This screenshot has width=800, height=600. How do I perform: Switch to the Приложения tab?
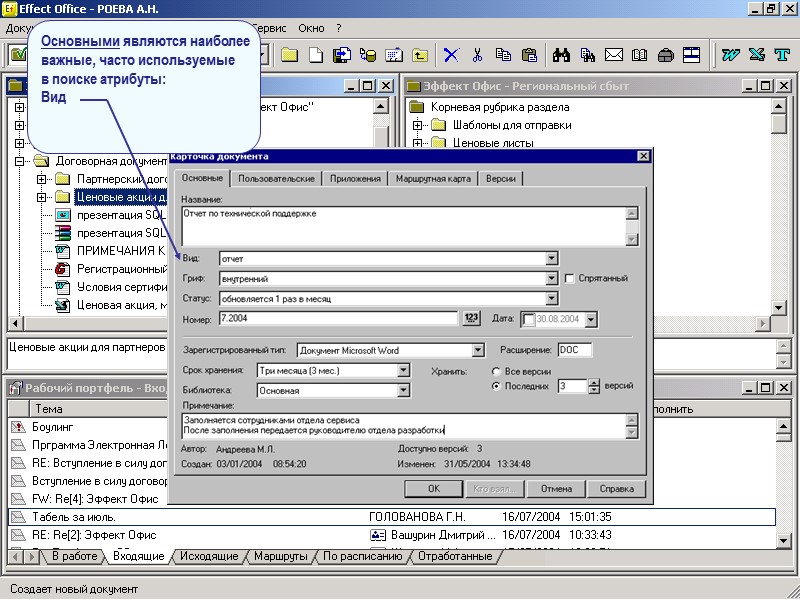click(x=355, y=179)
